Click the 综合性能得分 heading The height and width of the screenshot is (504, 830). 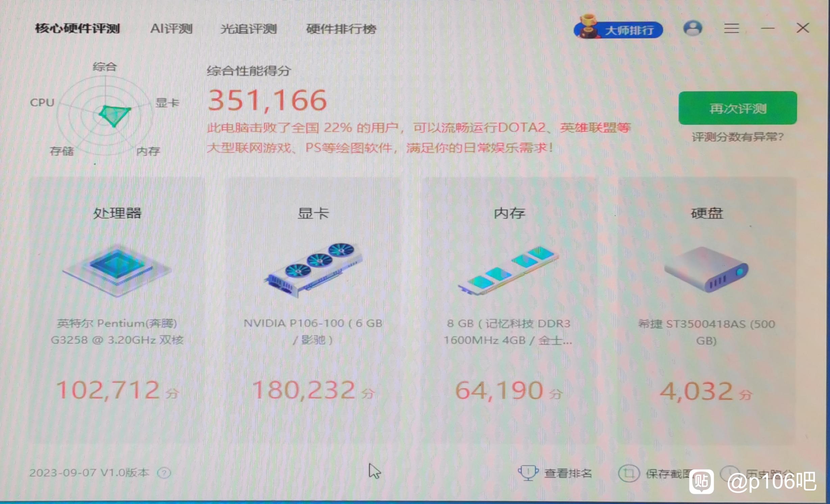point(249,71)
